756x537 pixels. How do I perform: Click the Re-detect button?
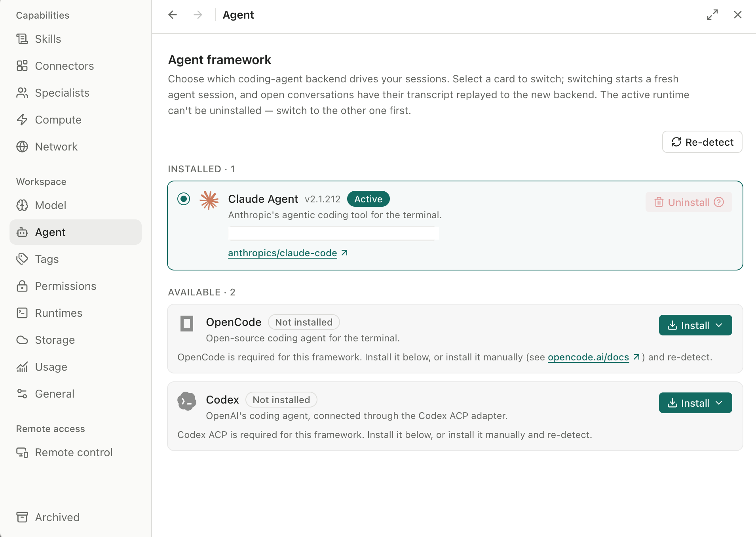point(702,142)
